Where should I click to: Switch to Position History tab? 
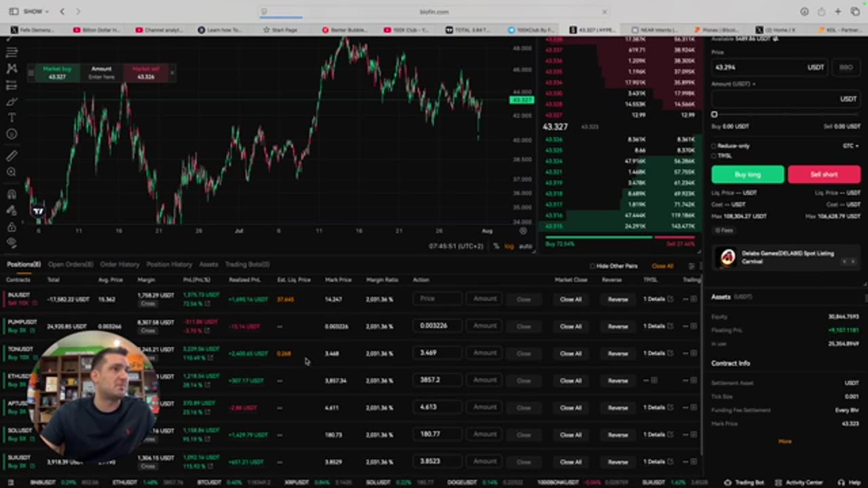tap(169, 264)
